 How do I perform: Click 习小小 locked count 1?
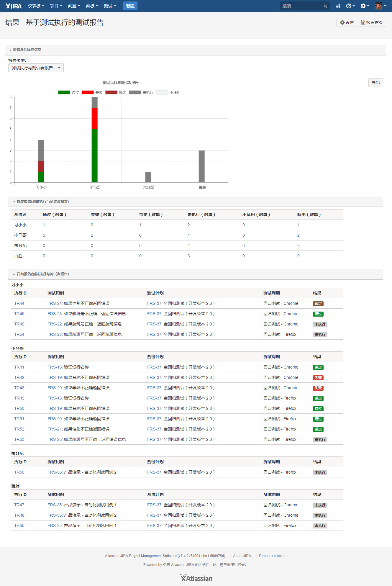click(x=140, y=225)
